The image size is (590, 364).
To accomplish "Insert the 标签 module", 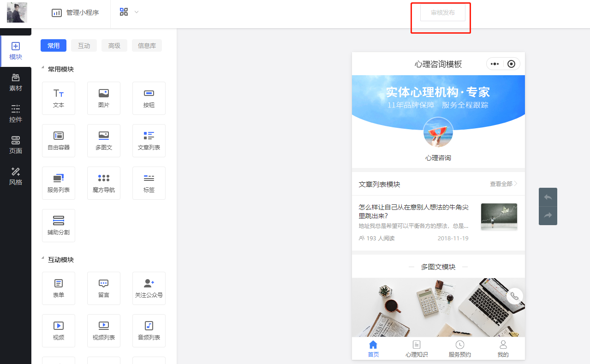I will click(149, 183).
